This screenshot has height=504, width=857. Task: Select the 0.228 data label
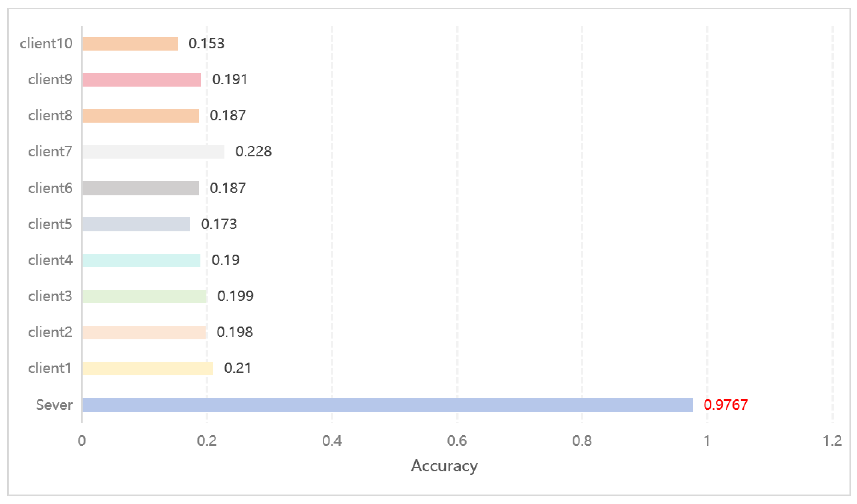tap(253, 152)
